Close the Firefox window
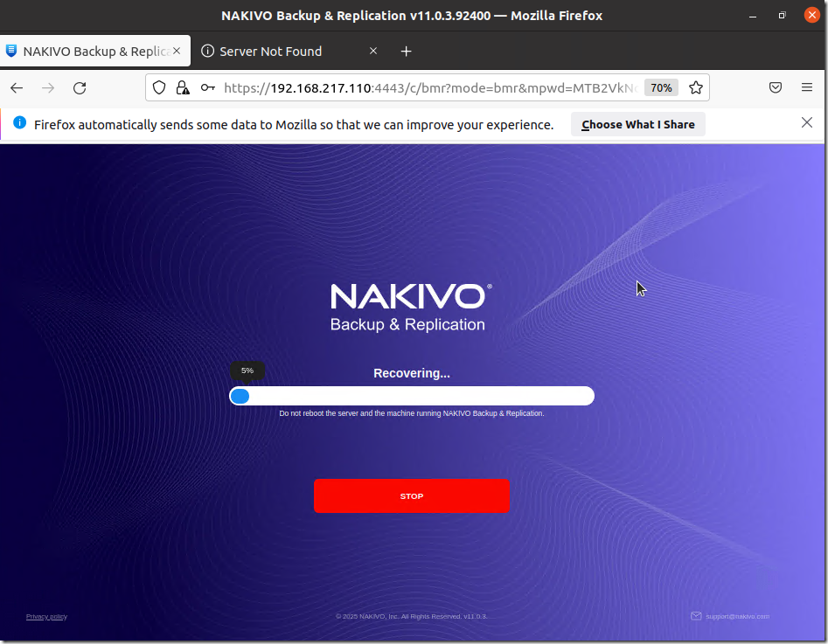 811,15
